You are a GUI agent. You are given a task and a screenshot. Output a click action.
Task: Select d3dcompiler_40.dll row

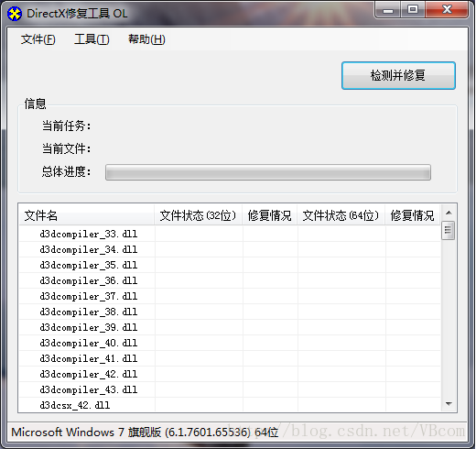230,343
